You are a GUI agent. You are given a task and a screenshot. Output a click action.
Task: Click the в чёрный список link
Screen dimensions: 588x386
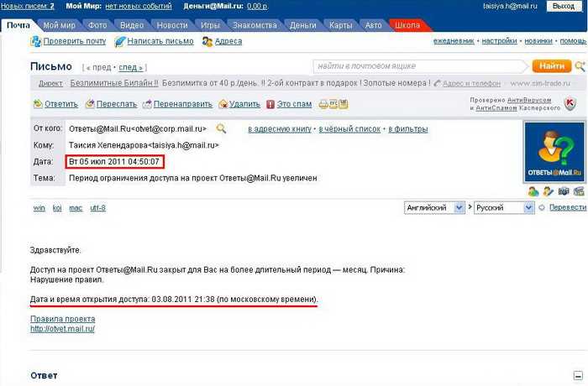(x=349, y=129)
